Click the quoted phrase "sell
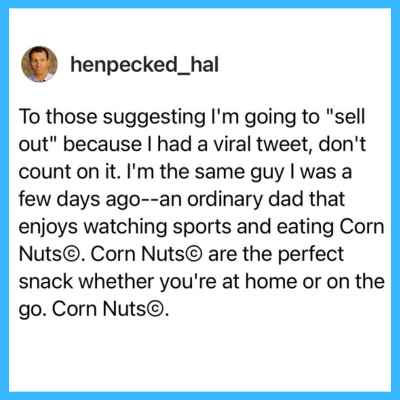The width and height of the screenshot is (400, 400). pos(344,117)
